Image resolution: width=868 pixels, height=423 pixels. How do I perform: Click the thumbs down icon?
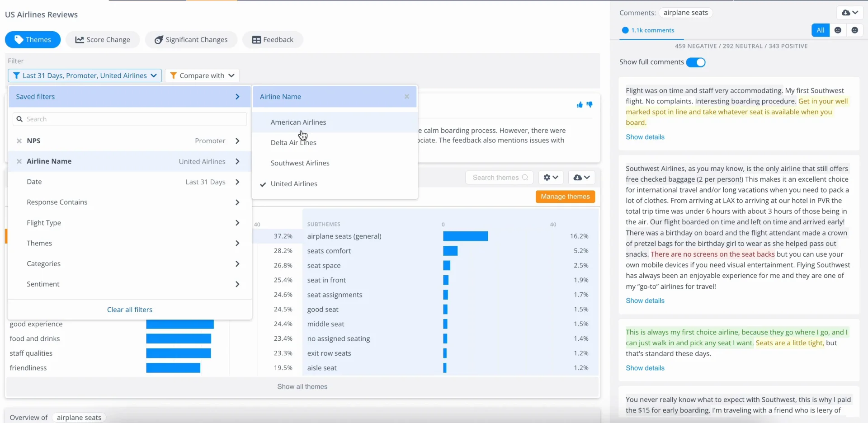[x=590, y=105]
